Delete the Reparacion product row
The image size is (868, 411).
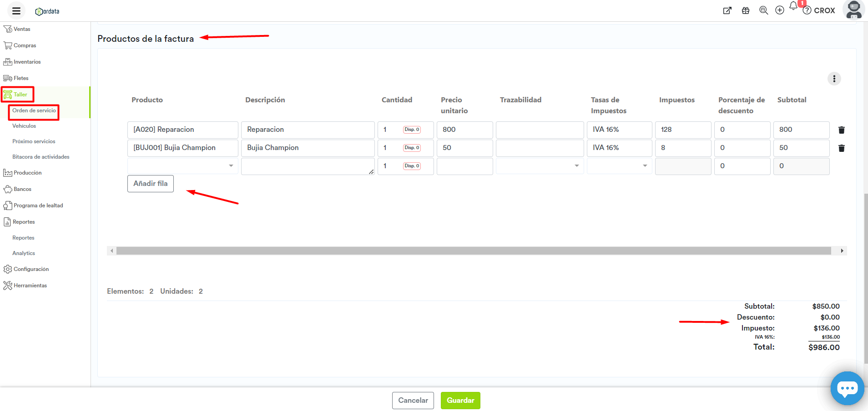(x=842, y=130)
